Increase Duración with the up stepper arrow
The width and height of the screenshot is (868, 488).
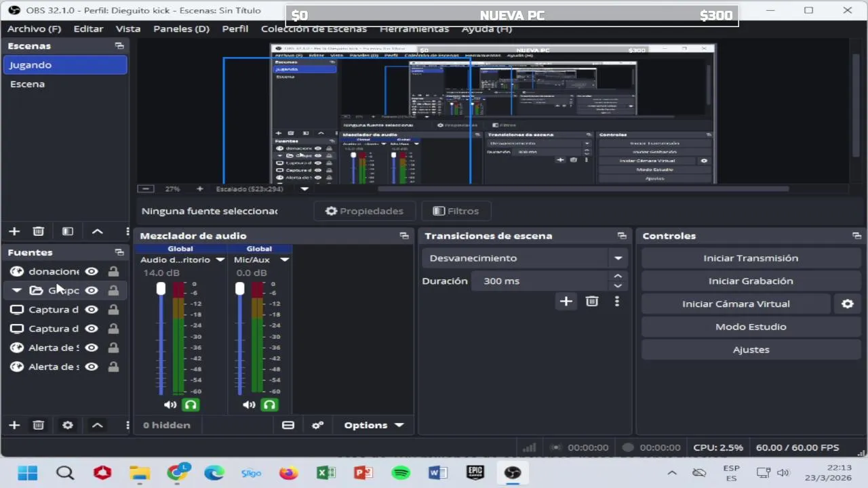(617, 276)
